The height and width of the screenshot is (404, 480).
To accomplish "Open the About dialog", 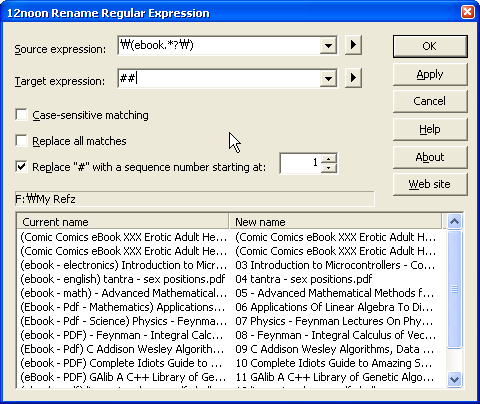I will pyautogui.click(x=430, y=157).
